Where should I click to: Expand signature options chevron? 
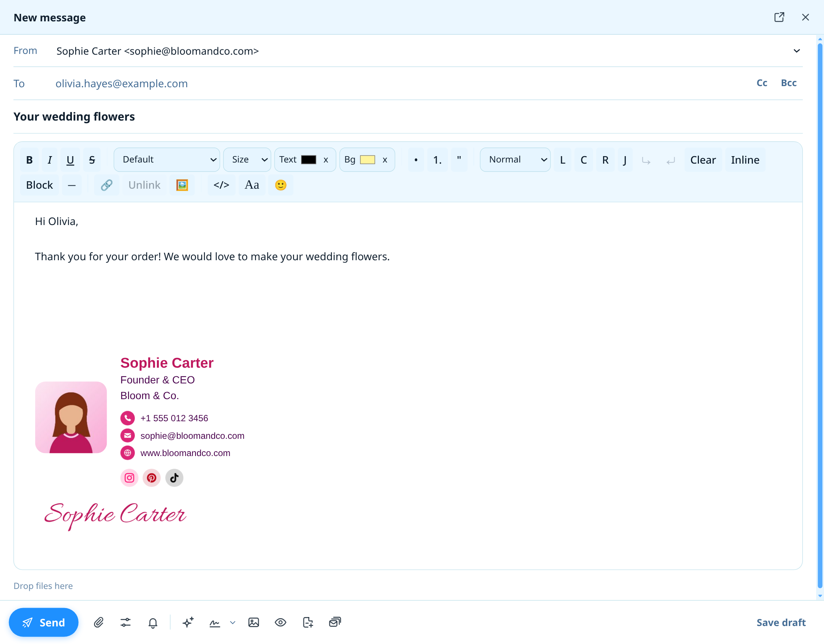click(x=233, y=623)
